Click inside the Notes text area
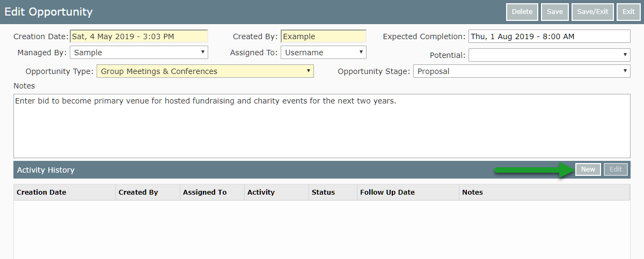Screen dimensions: 644x259 pyautogui.click(x=322, y=126)
